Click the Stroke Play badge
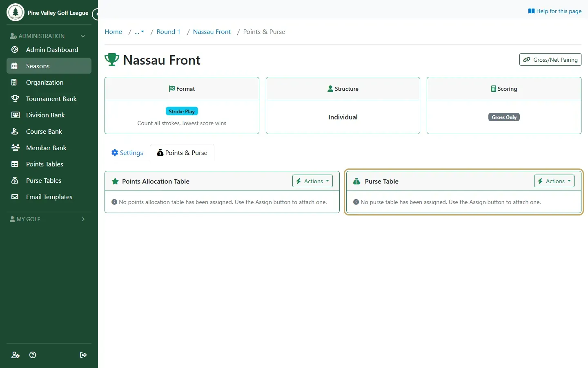 pos(182,111)
